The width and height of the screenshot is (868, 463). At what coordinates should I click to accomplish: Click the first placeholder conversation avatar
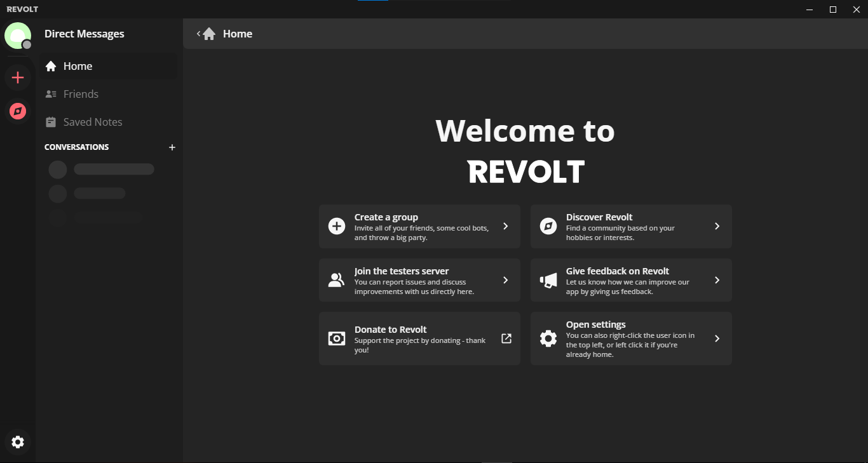click(x=58, y=170)
